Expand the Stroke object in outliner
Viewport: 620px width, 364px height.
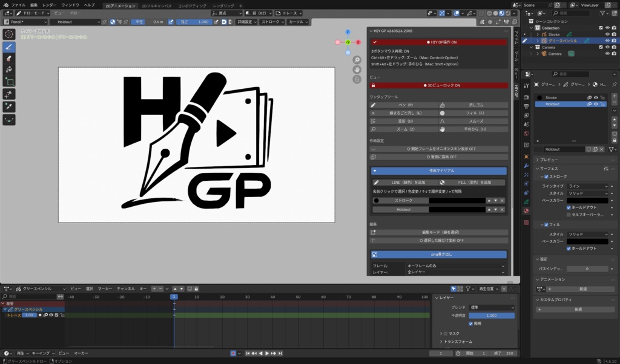538,34
